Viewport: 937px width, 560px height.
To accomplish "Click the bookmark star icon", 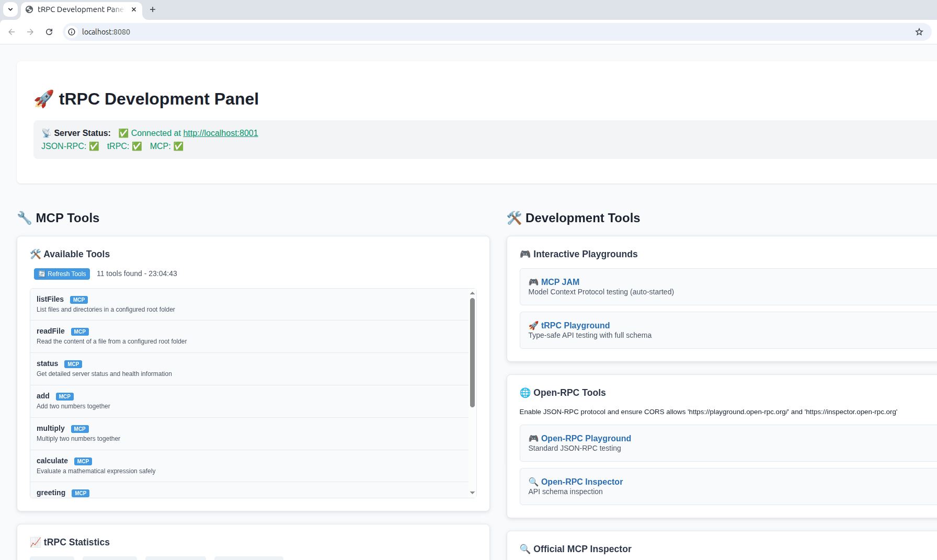I will pos(919,32).
